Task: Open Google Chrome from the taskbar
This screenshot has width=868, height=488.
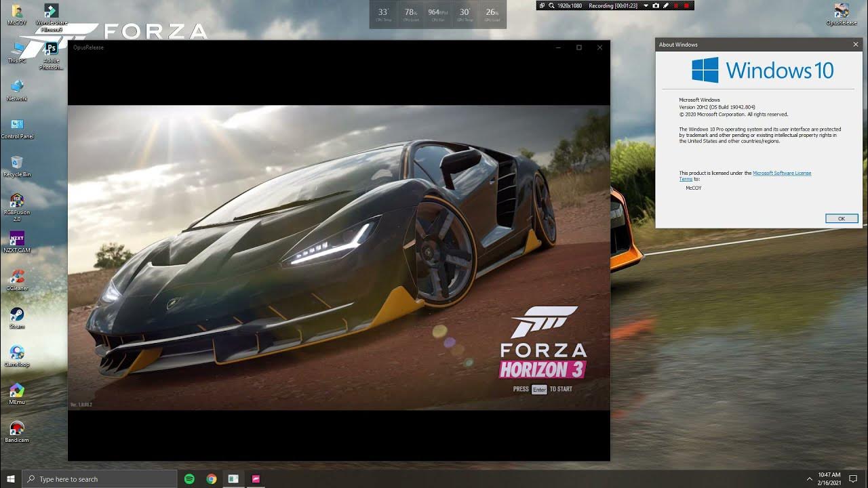Action: coord(212,479)
